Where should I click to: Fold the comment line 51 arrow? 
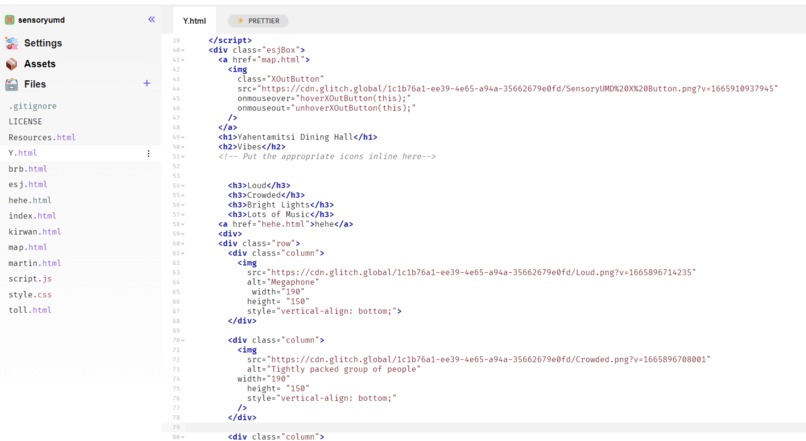pyautogui.click(x=183, y=157)
